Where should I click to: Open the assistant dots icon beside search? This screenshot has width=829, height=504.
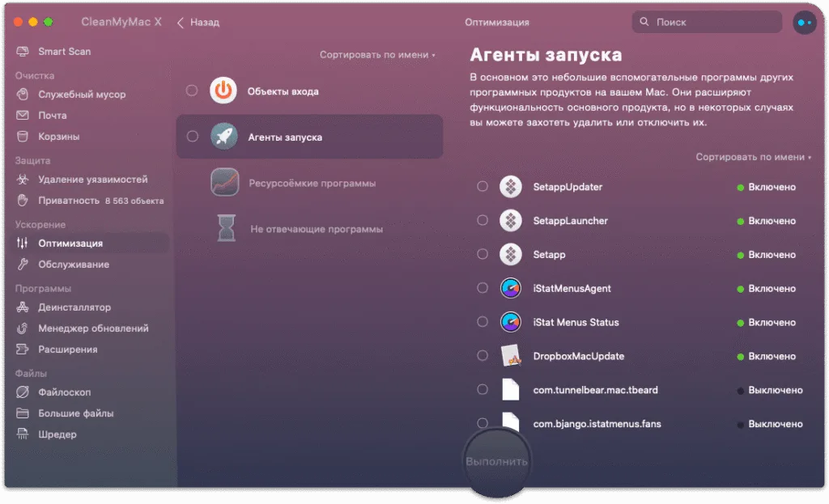pyautogui.click(x=805, y=23)
